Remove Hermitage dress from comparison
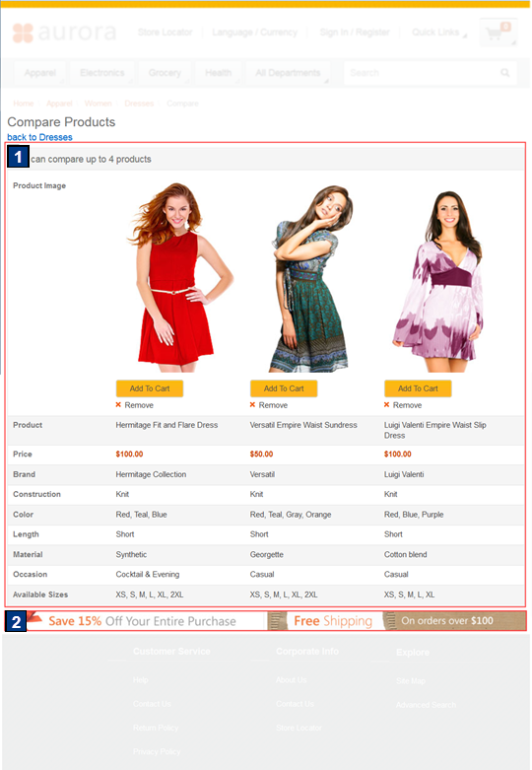The height and width of the screenshot is (770, 532). tap(139, 405)
